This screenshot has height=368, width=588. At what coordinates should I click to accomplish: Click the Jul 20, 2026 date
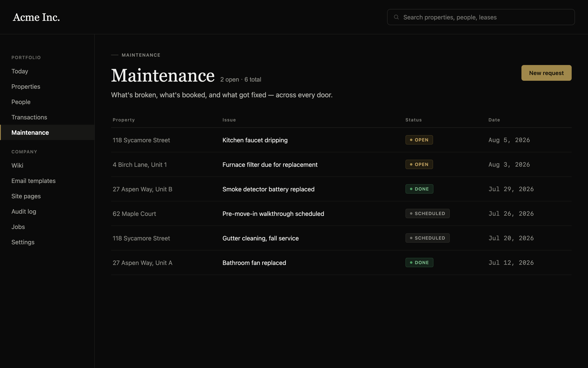point(511,238)
